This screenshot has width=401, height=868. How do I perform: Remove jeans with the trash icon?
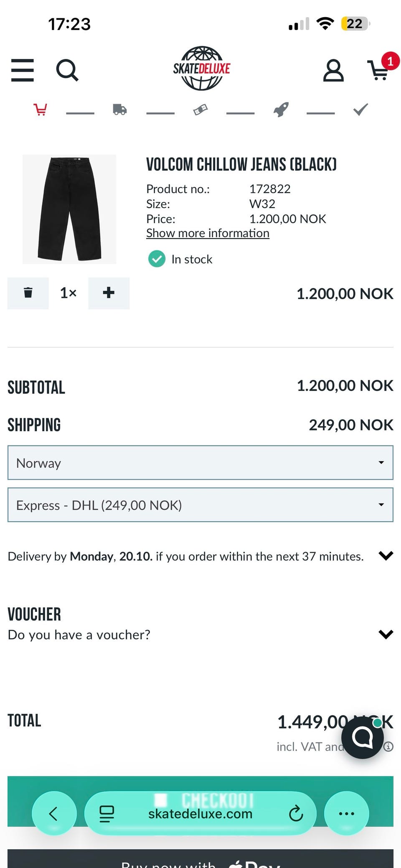[28, 293]
